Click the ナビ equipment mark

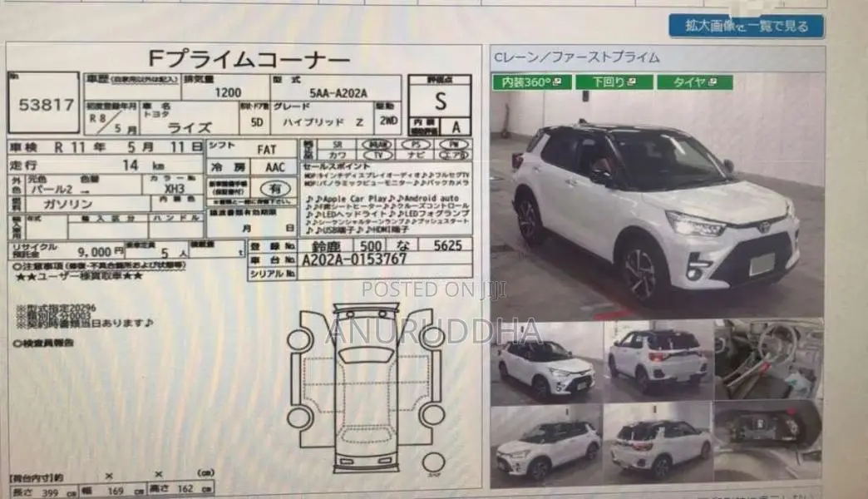(415, 155)
